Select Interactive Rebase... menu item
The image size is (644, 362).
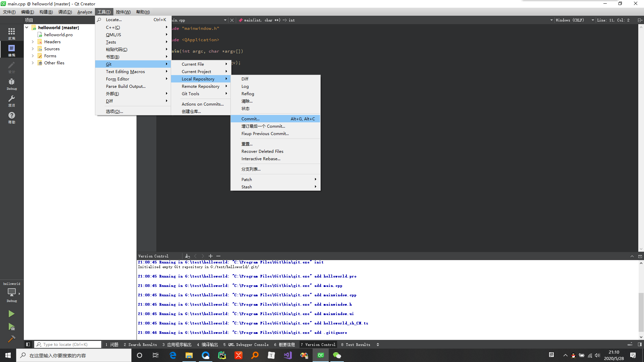point(275,159)
